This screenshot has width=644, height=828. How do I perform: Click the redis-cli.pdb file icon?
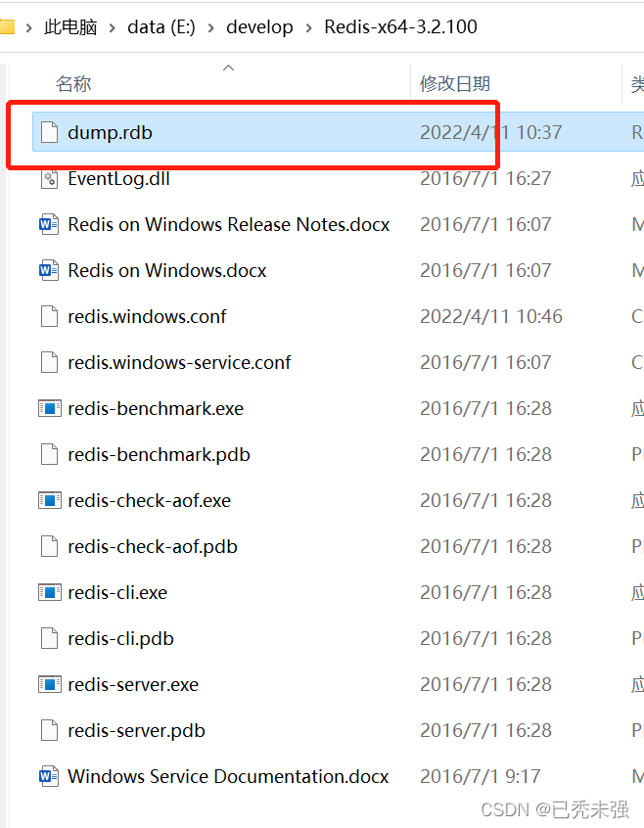click(50, 638)
